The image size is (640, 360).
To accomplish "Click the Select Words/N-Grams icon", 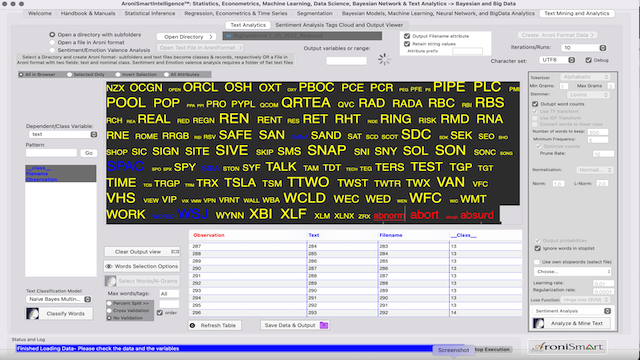I will coord(111,281).
